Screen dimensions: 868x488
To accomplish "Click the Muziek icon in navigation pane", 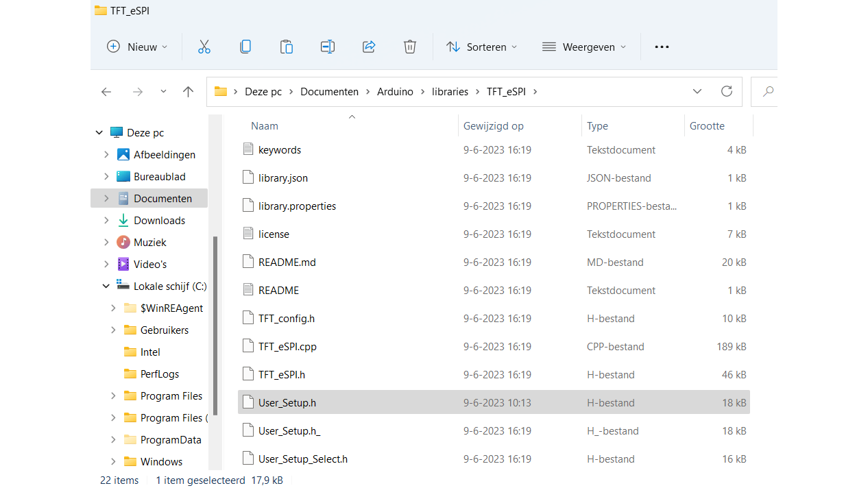I will [123, 242].
